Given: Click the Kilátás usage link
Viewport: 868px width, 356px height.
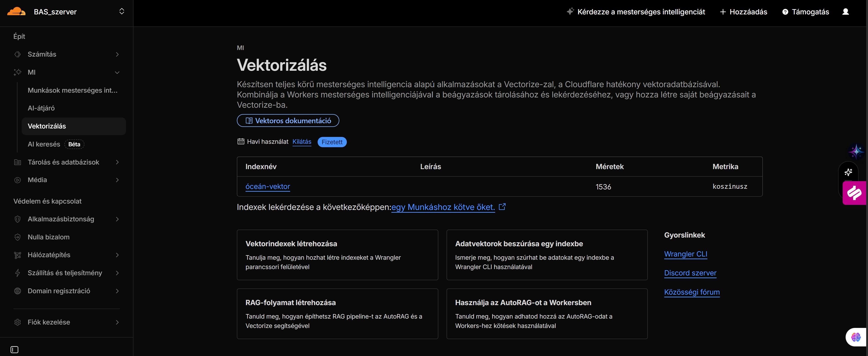Looking at the screenshot, I should (x=302, y=141).
